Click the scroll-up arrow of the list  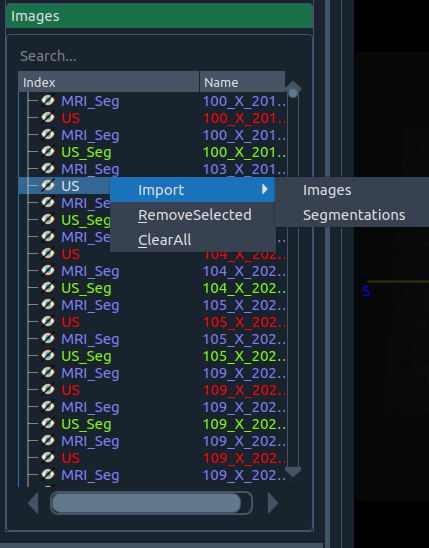coord(293,86)
